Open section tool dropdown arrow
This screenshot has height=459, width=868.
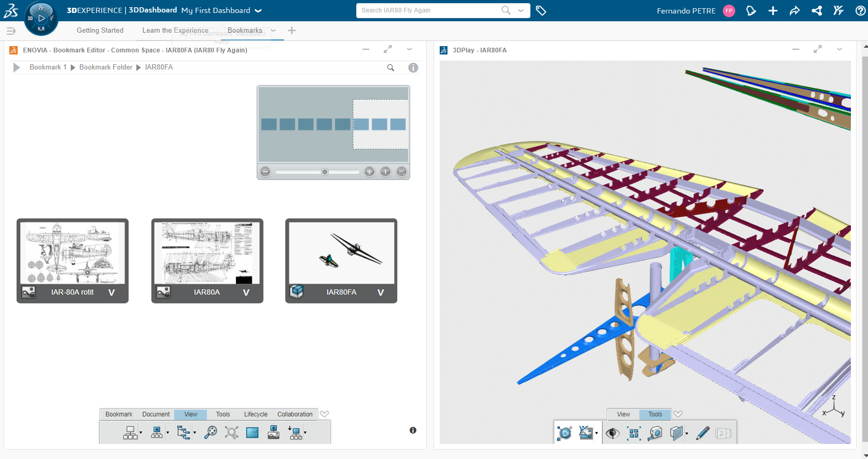[687, 433]
